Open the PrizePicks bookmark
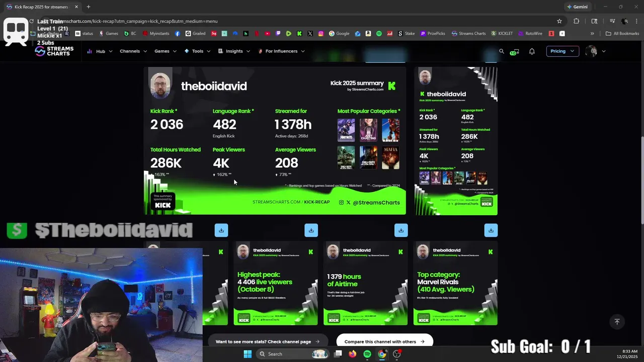 pos(432,34)
